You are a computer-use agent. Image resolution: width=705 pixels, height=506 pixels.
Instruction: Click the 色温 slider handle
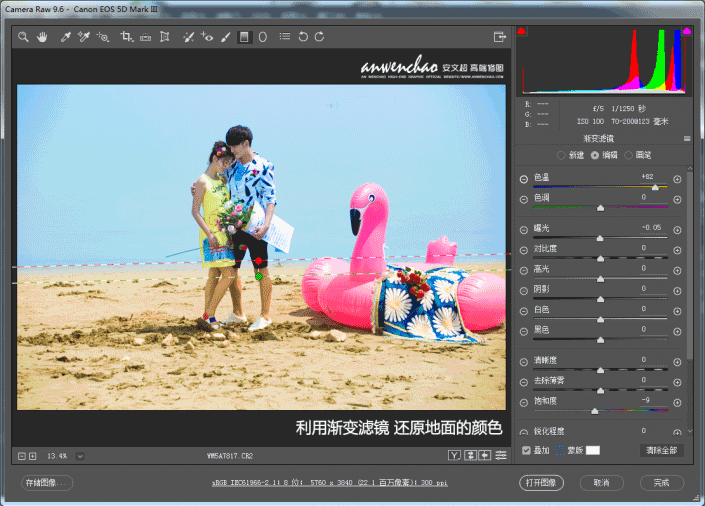tap(655, 187)
